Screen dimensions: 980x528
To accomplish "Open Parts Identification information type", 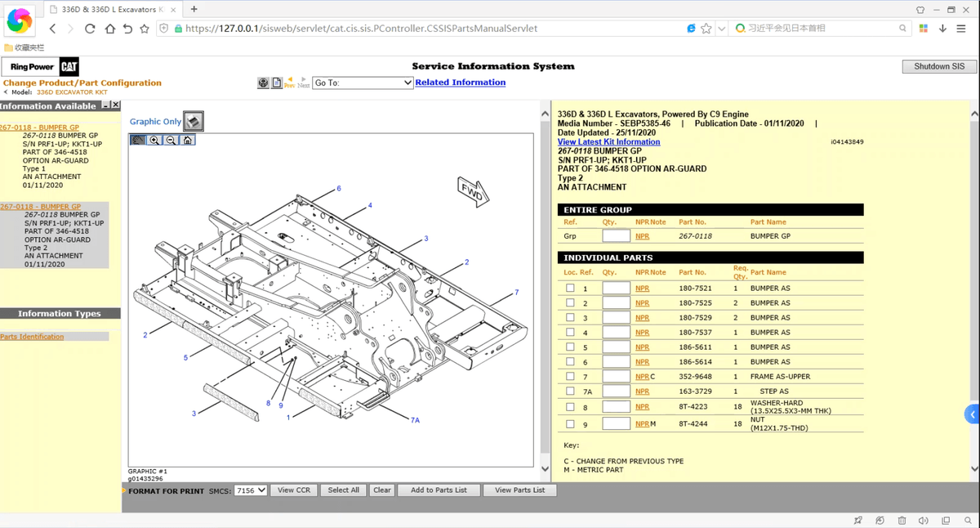I will click(x=32, y=337).
